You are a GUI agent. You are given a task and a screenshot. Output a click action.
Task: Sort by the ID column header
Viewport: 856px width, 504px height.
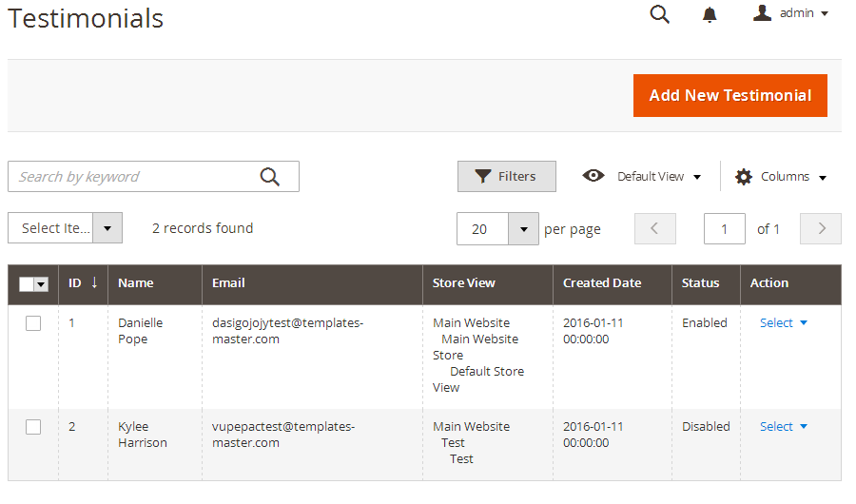(x=83, y=282)
